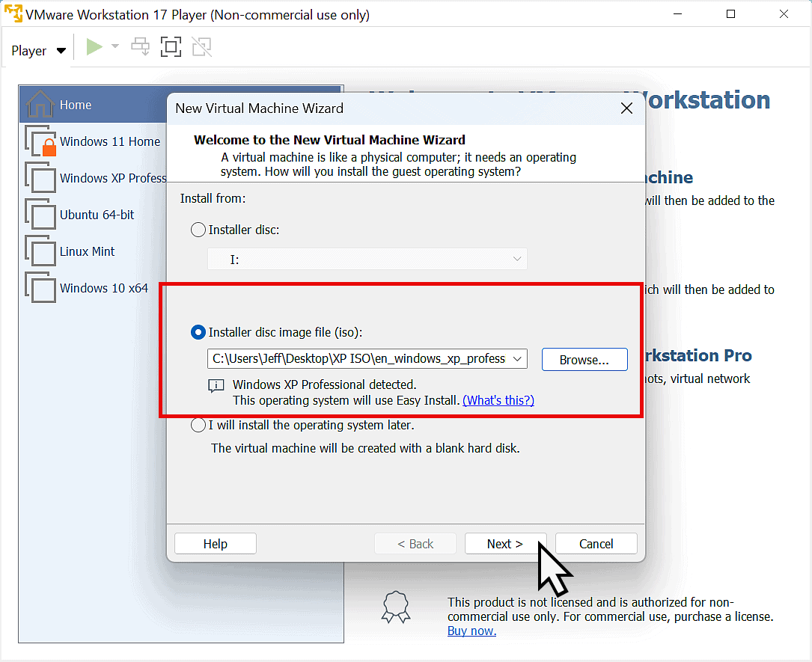This screenshot has height=662, width=812.
Task: Click the Send Ctrl+Alt+Del toolbar icon
Action: pos(140,46)
